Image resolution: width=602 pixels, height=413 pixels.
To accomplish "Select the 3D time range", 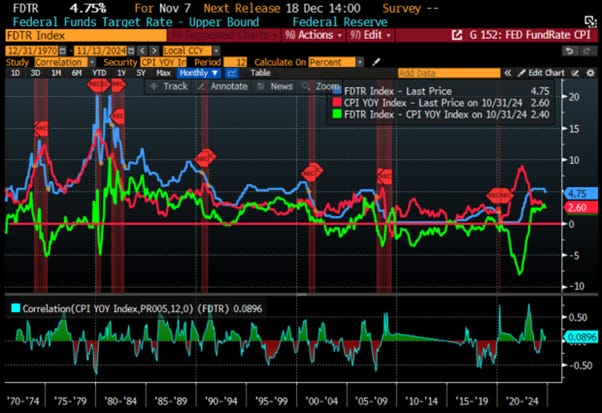I will click(35, 73).
